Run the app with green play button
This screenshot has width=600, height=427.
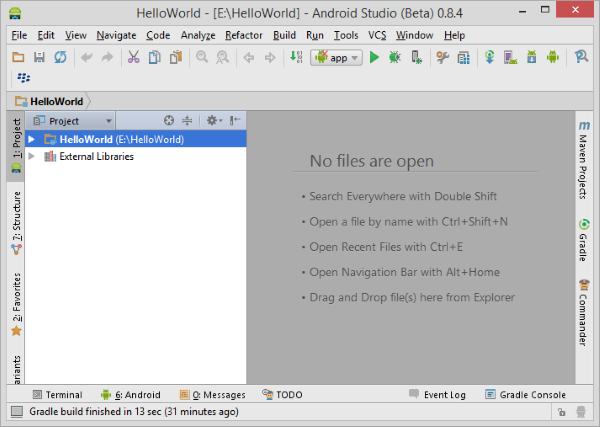[x=374, y=57]
